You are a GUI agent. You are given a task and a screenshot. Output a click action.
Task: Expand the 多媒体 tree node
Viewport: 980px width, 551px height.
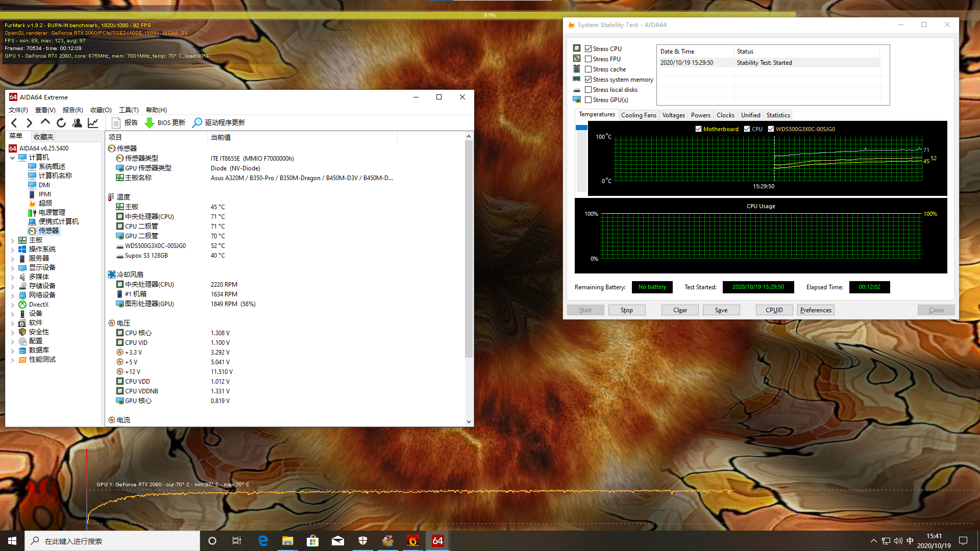(x=13, y=277)
